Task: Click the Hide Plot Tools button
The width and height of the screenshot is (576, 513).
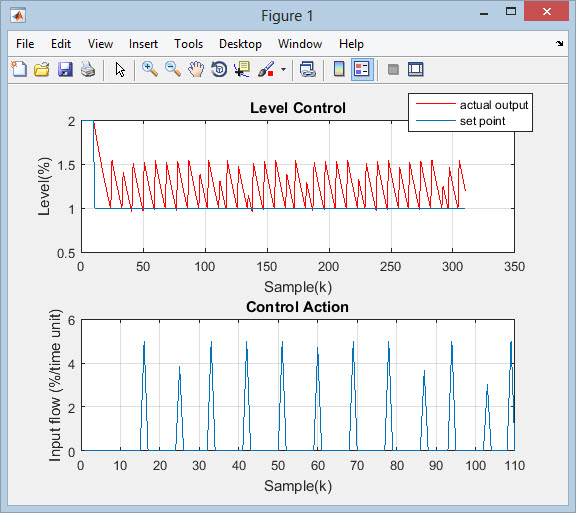Action: (x=393, y=69)
